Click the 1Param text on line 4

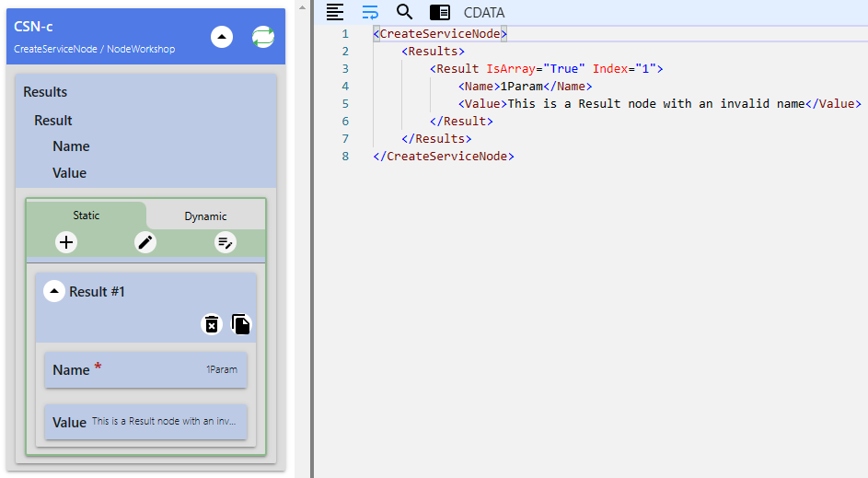522,87
